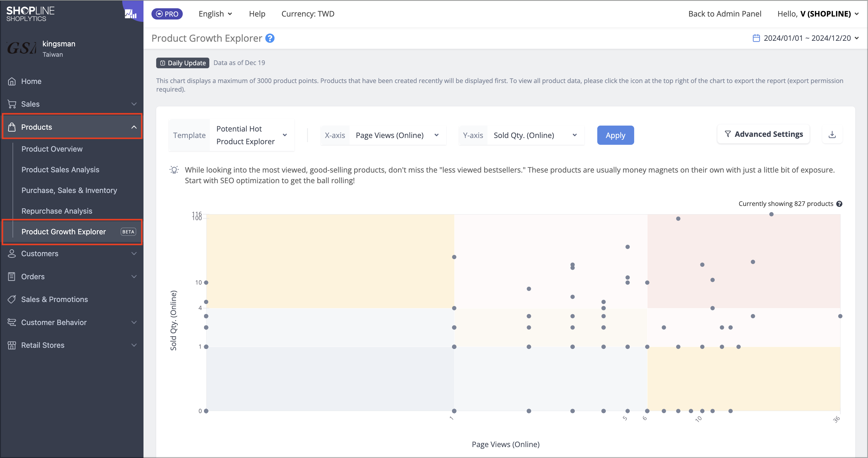Screen dimensions: 868x458
Task: Open Product Growth Explorer submenu item
Action: click(63, 232)
